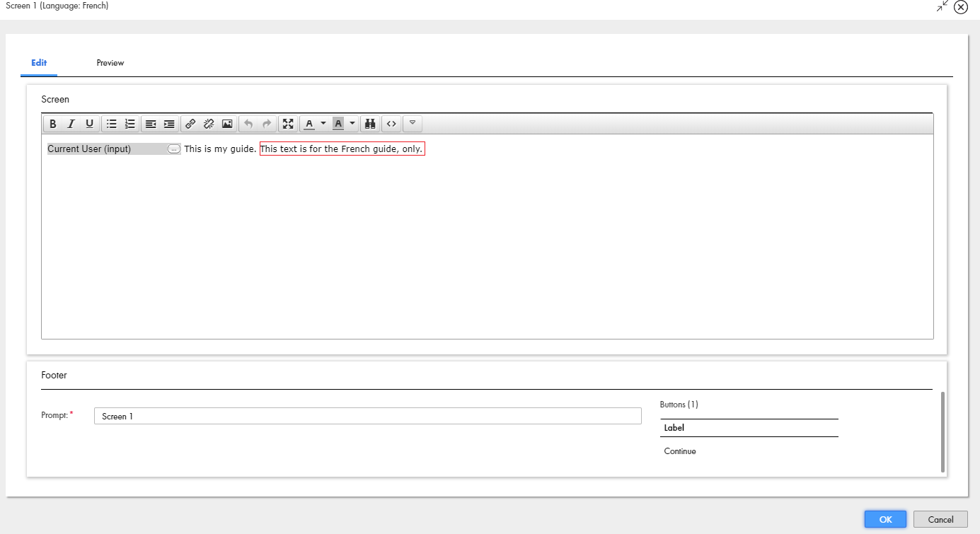Redo the last edit
This screenshot has width=980, height=534.
tap(267, 124)
